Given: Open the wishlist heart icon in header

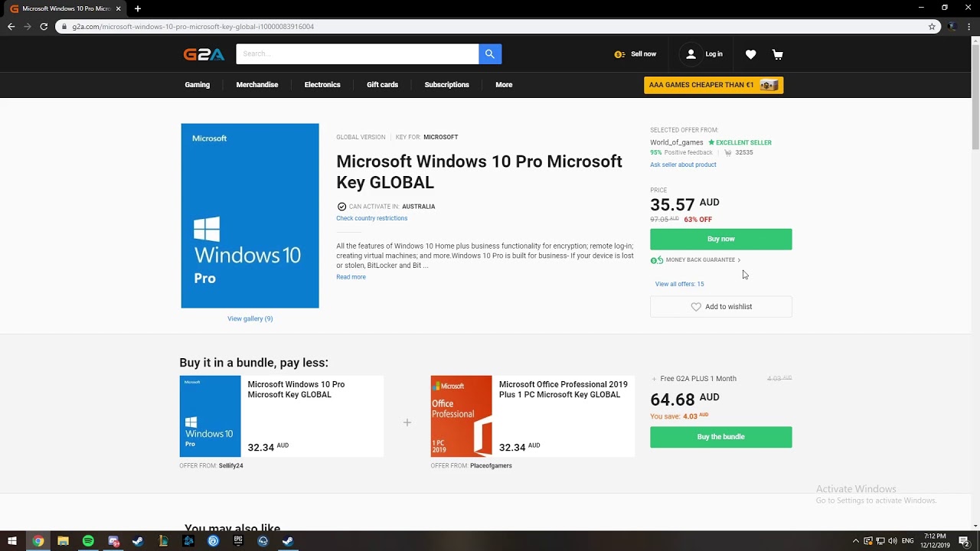Looking at the screenshot, I should [x=750, y=54].
